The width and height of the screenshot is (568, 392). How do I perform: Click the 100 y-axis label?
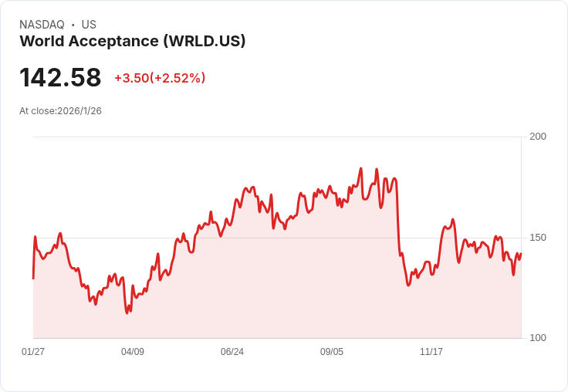(x=538, y=338)
